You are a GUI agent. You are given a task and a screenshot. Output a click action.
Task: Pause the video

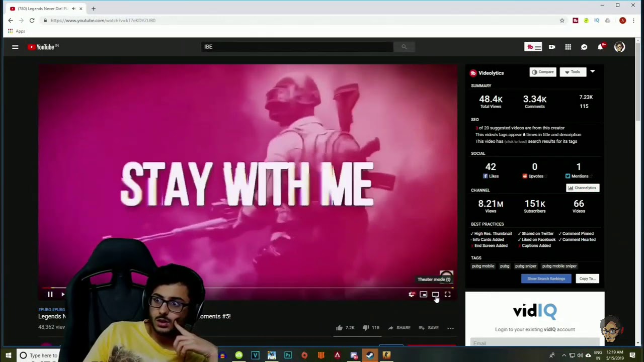(50, 294)
